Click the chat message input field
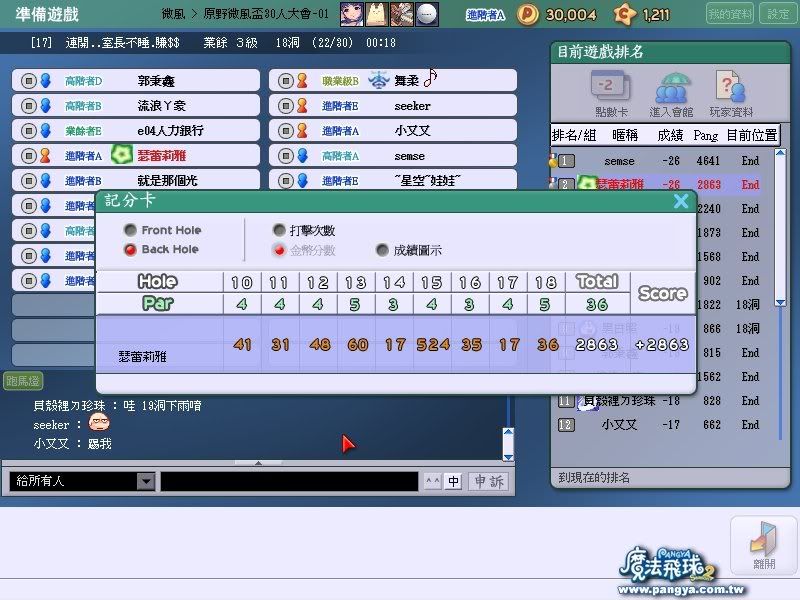 pos(289,481)
